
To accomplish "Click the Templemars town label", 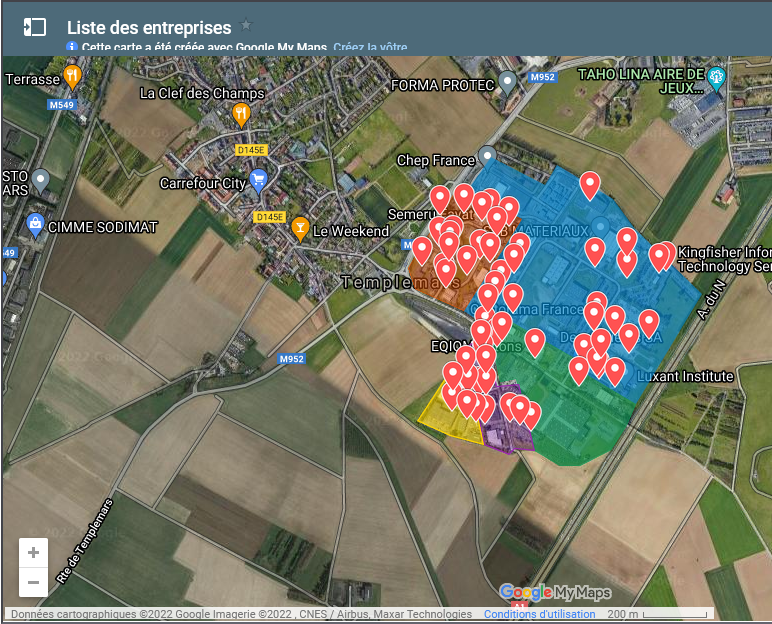I will pos(388,283).
